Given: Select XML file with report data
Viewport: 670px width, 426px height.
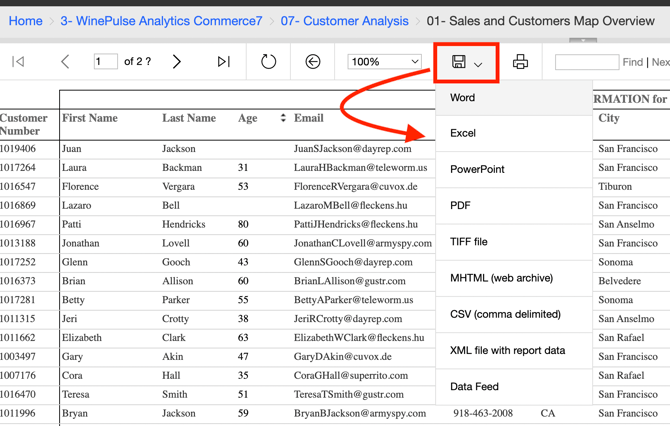Looking at the screenshot, I should point(507,350).
